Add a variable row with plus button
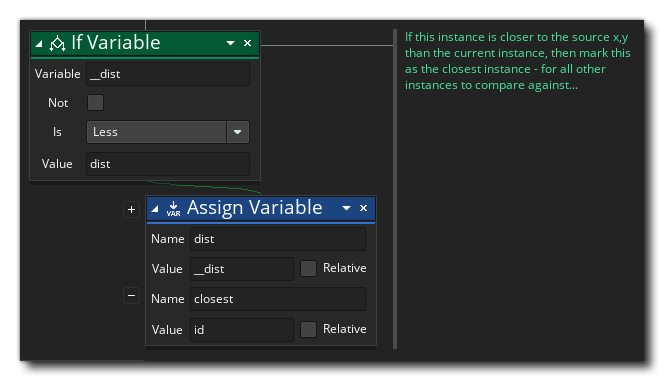Image resolution: width=664 pixels, height=381 pixels. (x=131, y=210)
